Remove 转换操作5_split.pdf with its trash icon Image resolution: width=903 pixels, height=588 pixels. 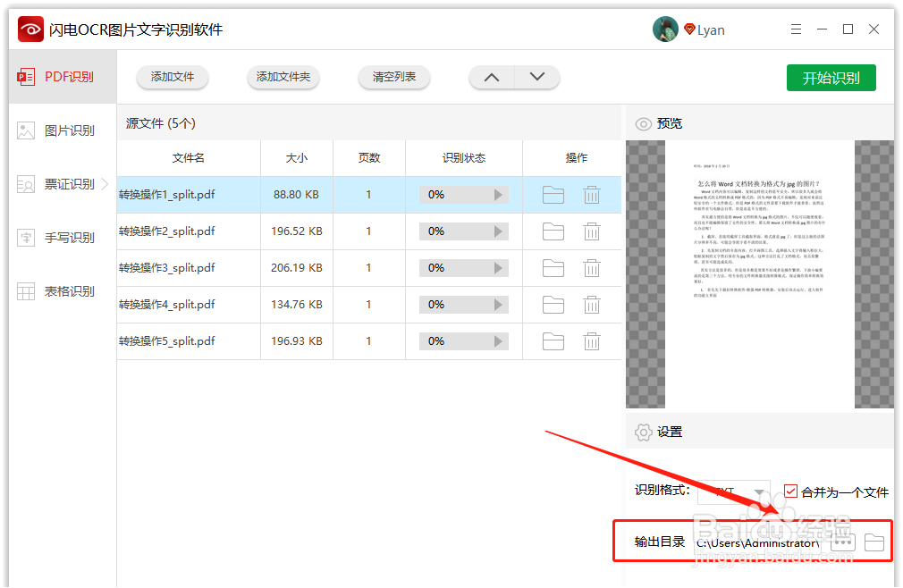pyautogui.click(x=592, y=340)
